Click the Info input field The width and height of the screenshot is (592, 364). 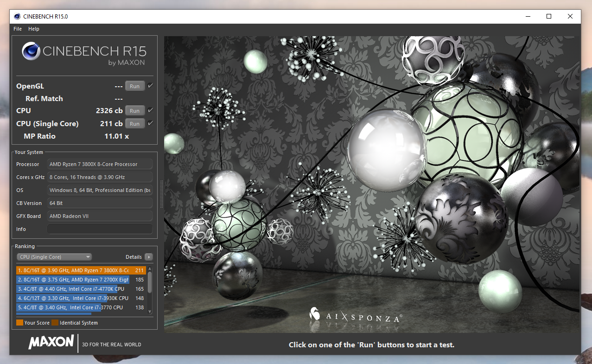[x=100, y=229]
